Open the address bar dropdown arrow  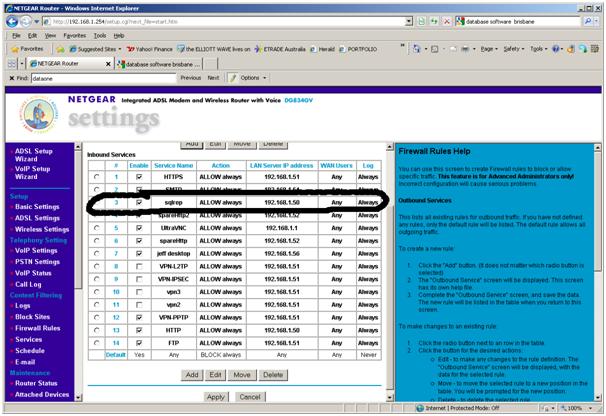pyautogui.click(x=409, y=22)
